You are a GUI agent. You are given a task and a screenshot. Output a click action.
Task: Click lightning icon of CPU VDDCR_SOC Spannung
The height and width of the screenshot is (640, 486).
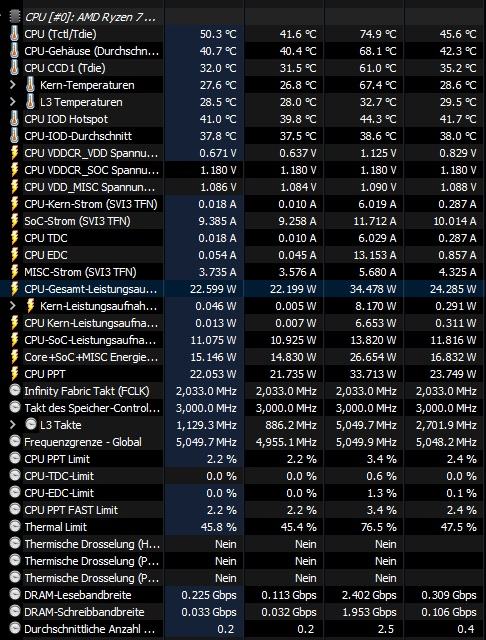point(14,170)
